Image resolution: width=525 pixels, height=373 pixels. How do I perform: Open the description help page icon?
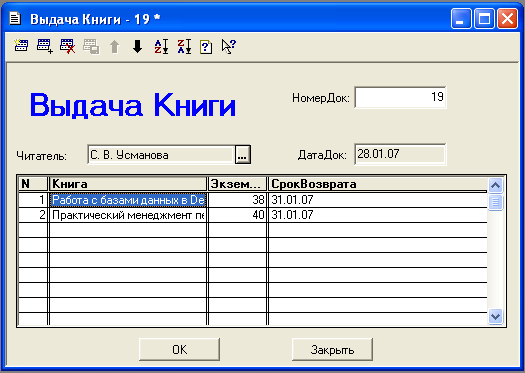click(206, 47)
